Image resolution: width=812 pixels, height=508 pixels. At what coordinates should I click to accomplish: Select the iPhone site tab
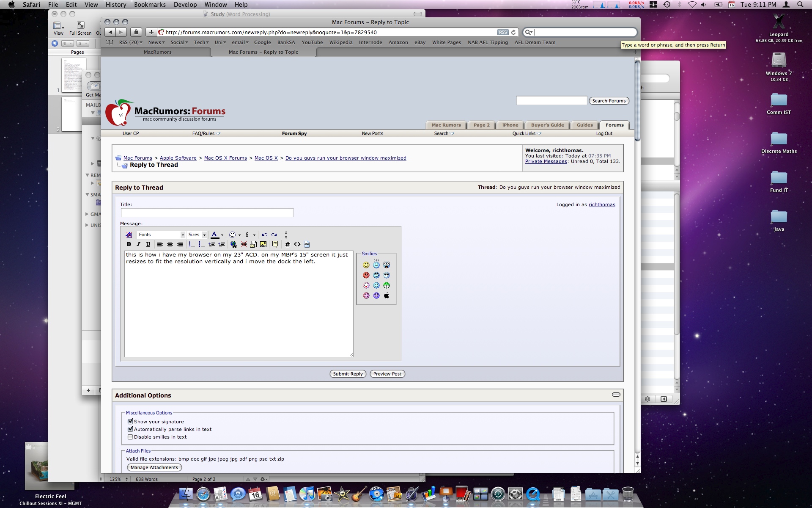coord(510,125)
